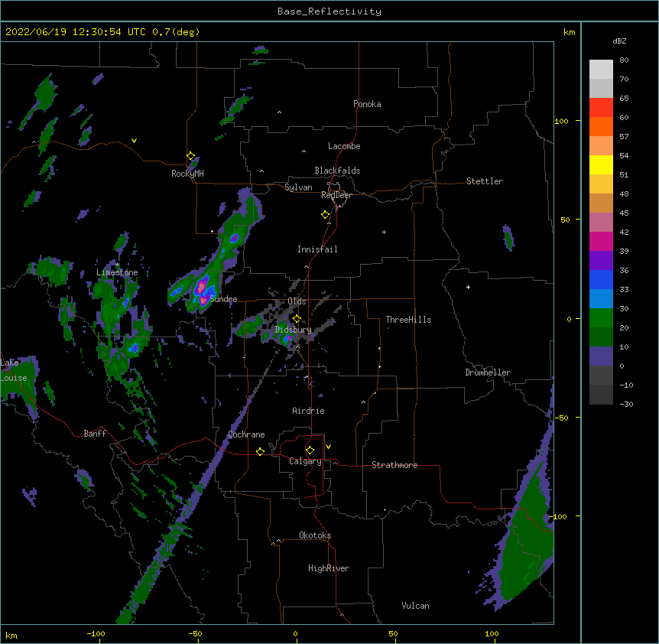Screen dimensions: 659x644
Task: Click the RedDeer city label
Action: pos(336,195)
